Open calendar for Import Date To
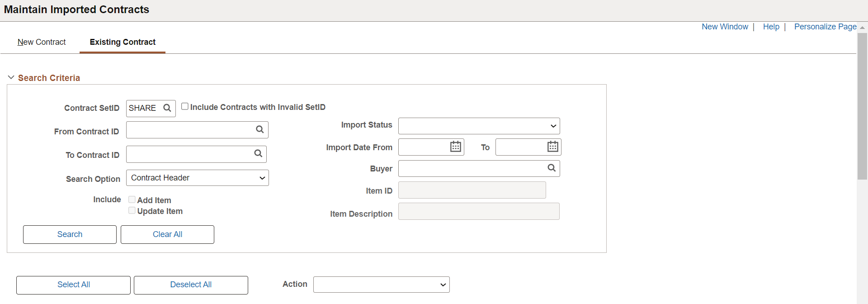 click(x=553, y=147)
